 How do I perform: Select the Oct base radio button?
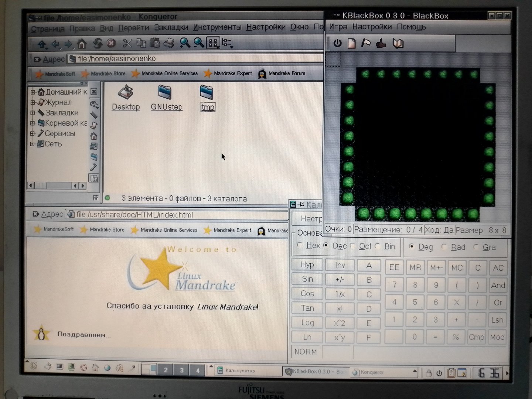[352, 245]
